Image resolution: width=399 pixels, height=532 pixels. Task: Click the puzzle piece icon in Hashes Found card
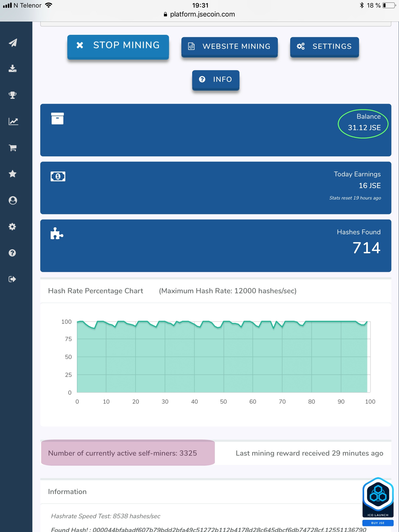pos(57,233)
